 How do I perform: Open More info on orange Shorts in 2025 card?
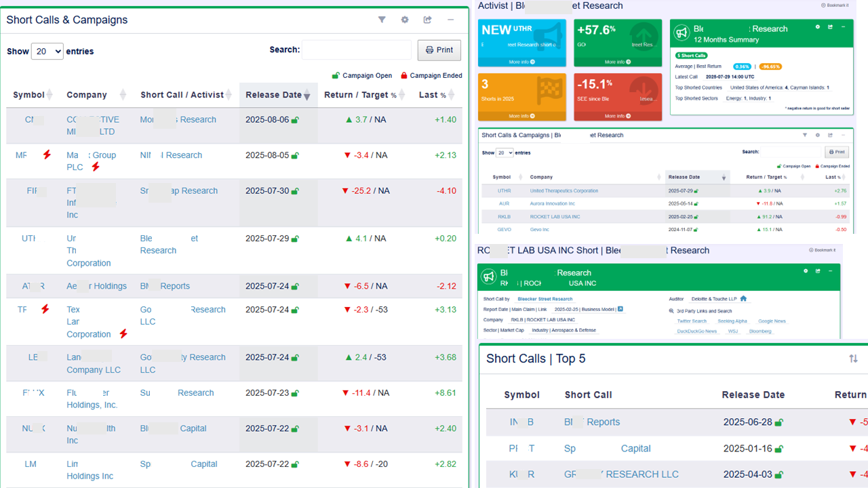coord(522,116)
